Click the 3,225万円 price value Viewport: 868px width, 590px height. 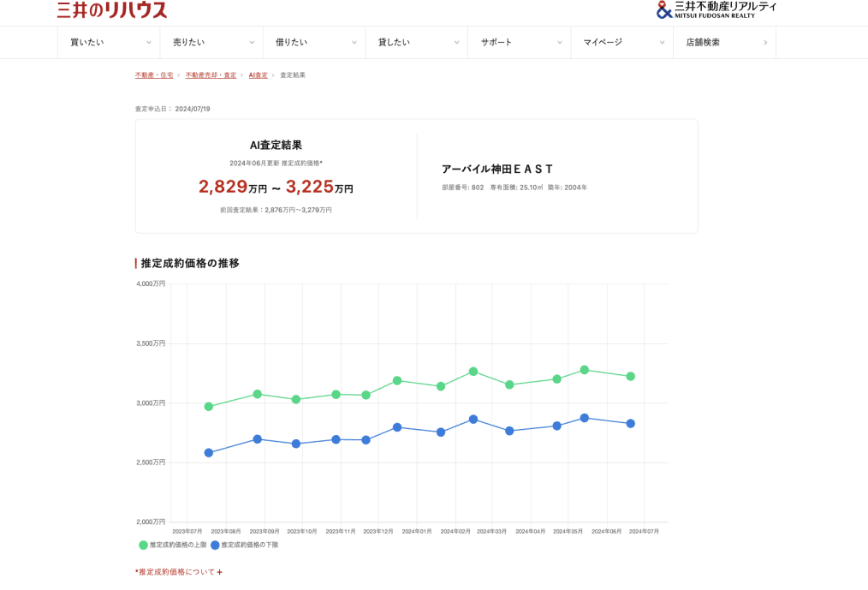319,187
